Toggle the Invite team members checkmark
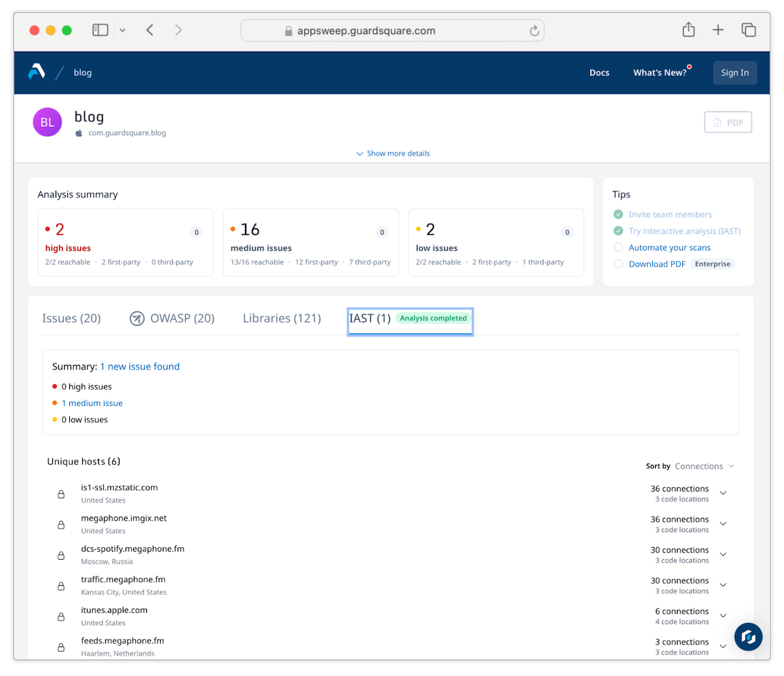784x676 pixels. coord(618,214)
